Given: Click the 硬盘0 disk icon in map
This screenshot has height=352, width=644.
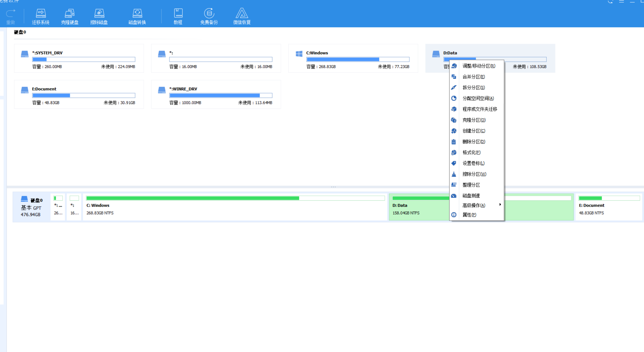Looking at the screenshot, I should (24, 199).
